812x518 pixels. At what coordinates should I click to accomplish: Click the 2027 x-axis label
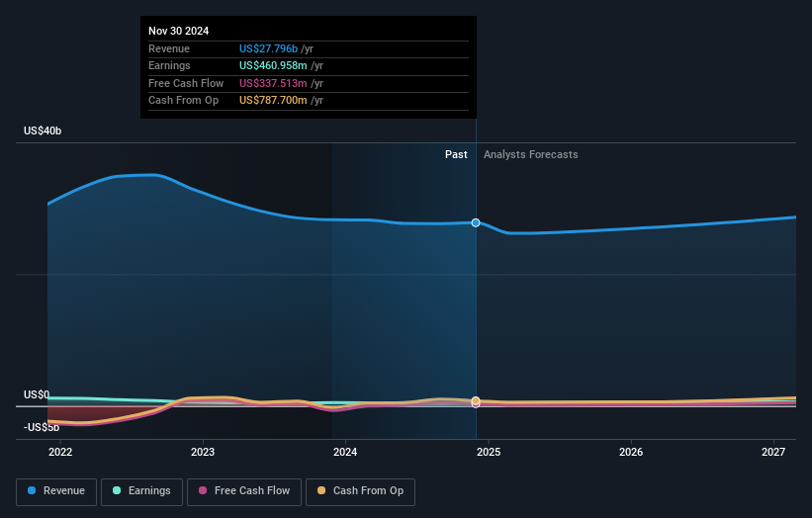(x=773, y=452)
